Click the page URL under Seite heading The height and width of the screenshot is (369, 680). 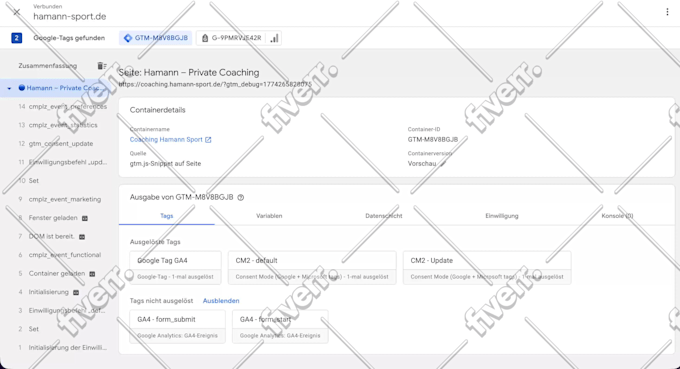tap(215, 85)
